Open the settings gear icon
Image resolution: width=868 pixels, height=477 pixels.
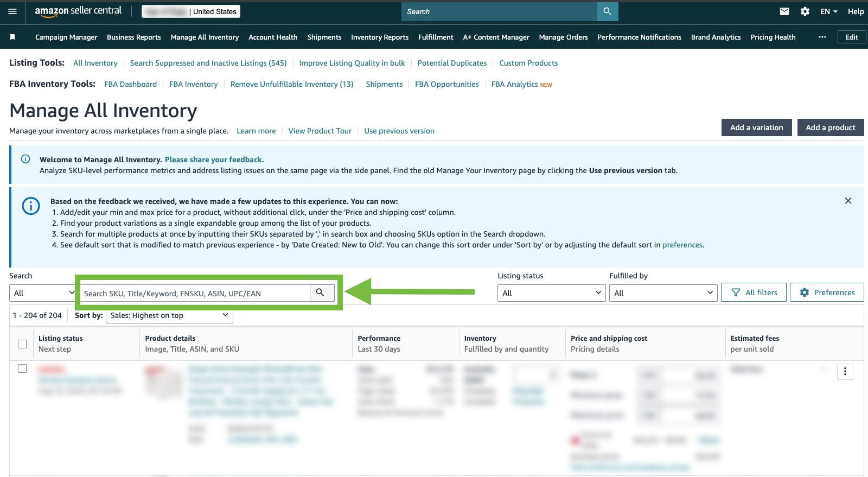(805, 11)
